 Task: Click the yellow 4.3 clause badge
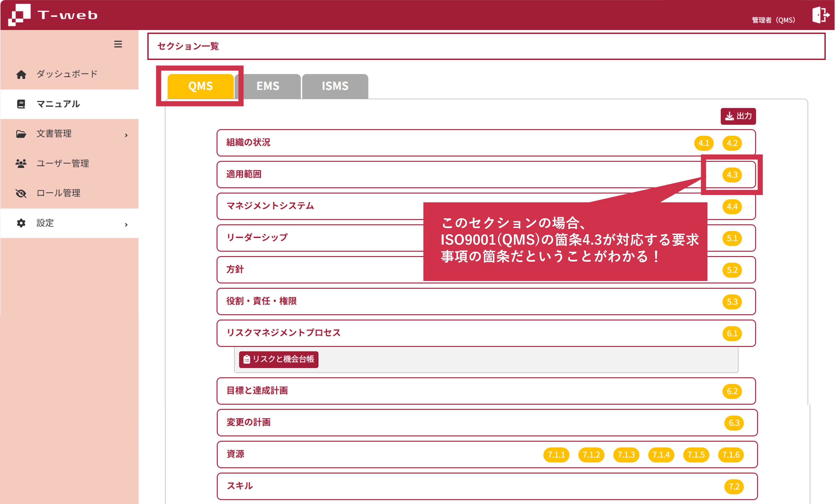(x=732, y=175)
